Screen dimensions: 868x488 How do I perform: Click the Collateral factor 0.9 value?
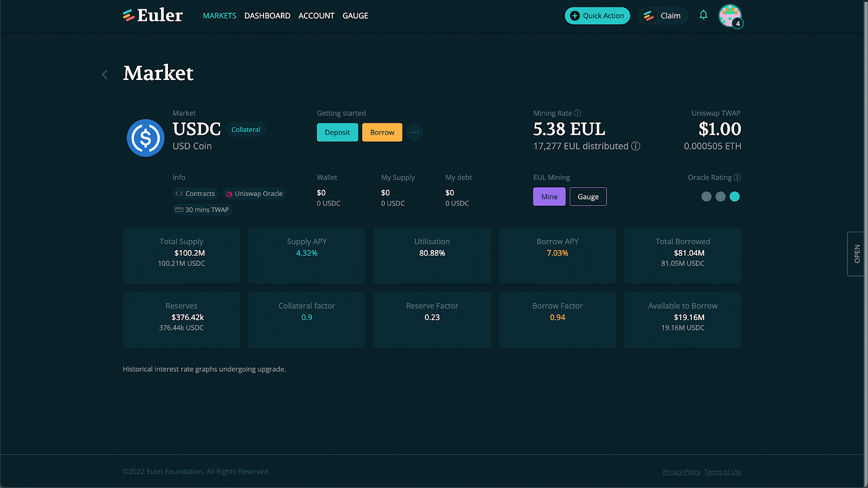pos(306,317)
